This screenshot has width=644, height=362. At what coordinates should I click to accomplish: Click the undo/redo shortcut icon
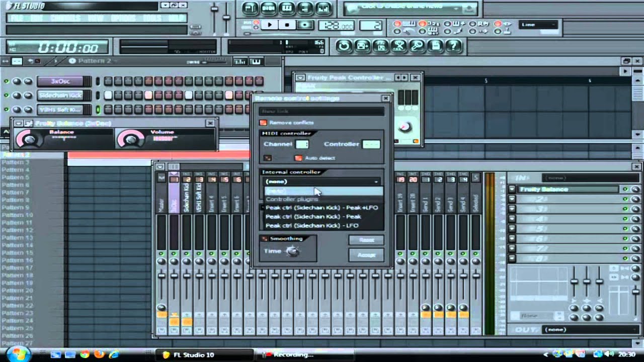[x=344, y=46]
